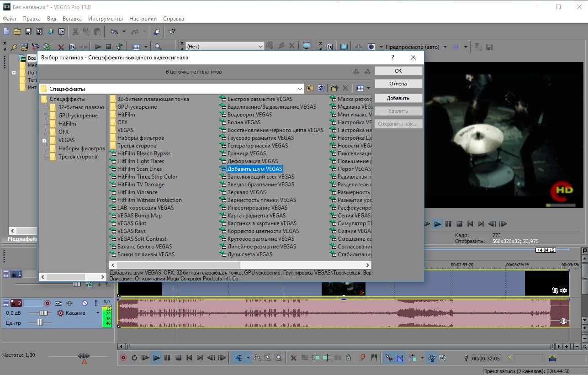Open the Правка menu

pyautogui.click(x=32, y=19)
